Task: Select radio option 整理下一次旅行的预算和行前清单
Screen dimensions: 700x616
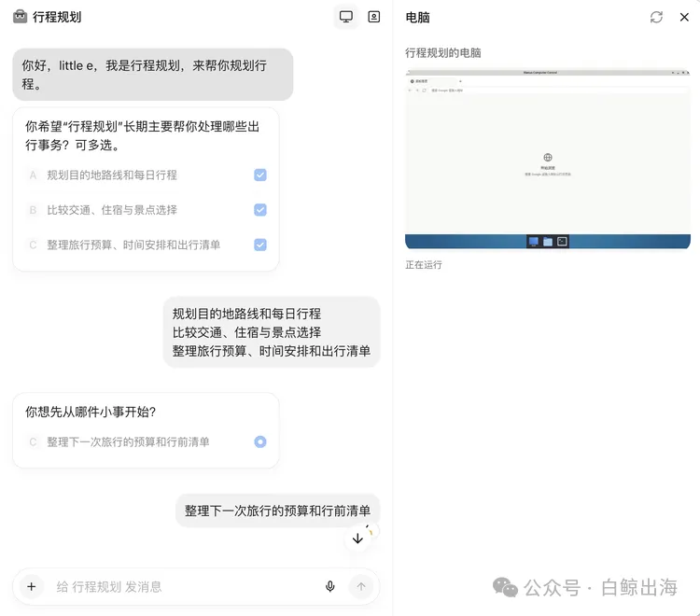Action: (x=260, y=441)
